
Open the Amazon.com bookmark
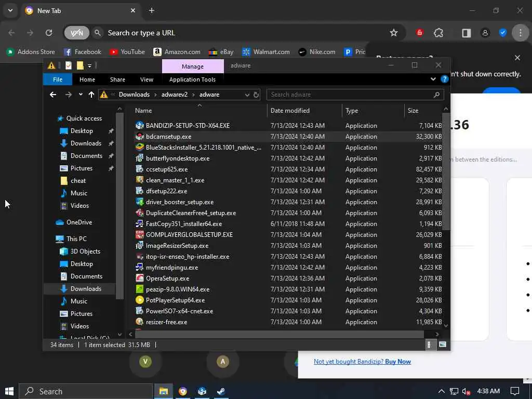pyautogui.click(x=177, y=52)
